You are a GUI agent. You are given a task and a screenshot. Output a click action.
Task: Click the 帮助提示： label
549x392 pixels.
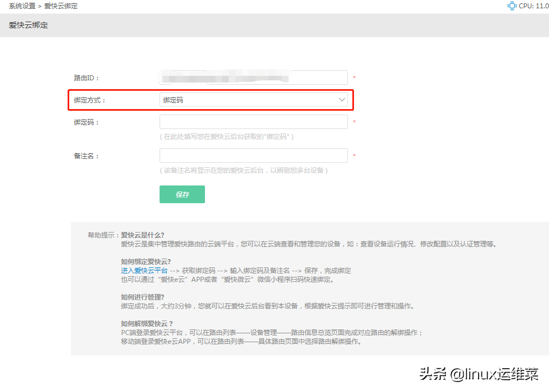[x=103, y=235]
